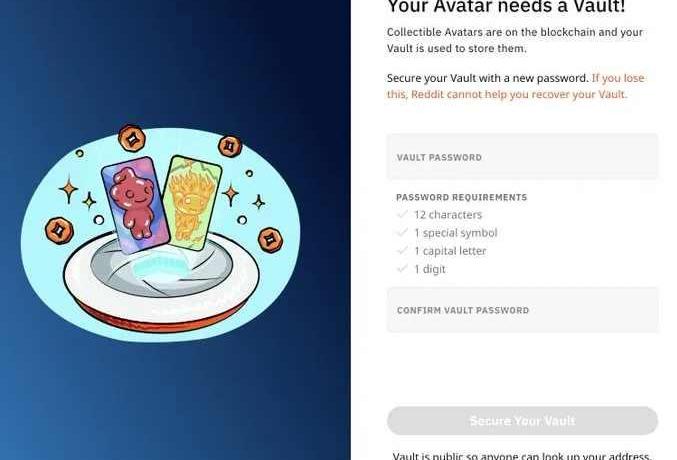The width and height of the screenshot is (677, 460).
Task: Click the orange Vault recovery warning text
Action: [x=516, y=86]
